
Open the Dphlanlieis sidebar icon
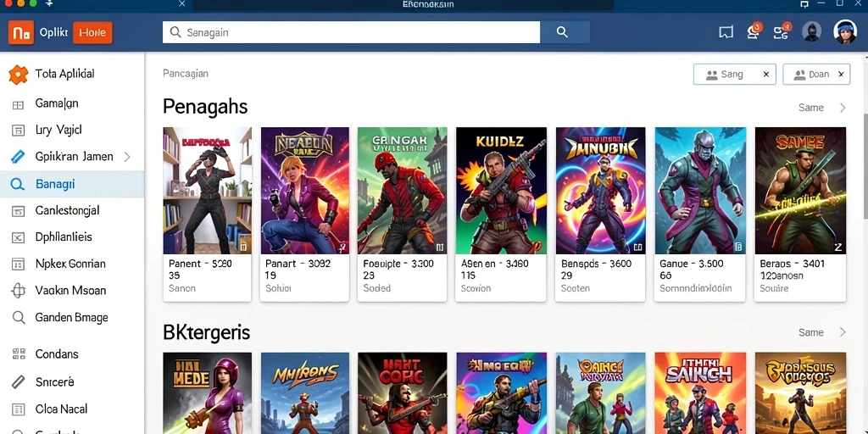tap(19, 238)
